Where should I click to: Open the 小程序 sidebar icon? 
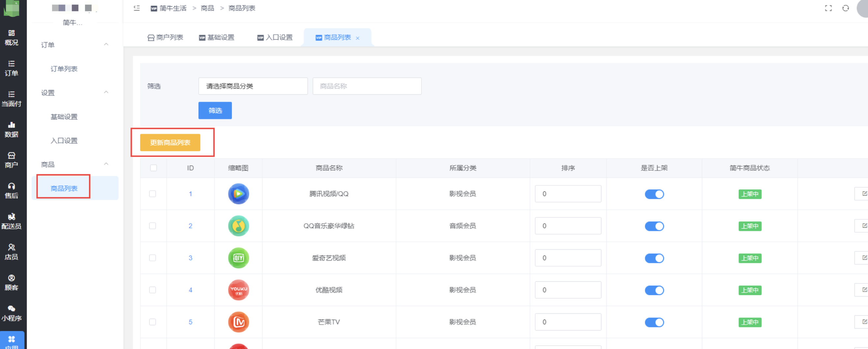[x=12, y=313]
